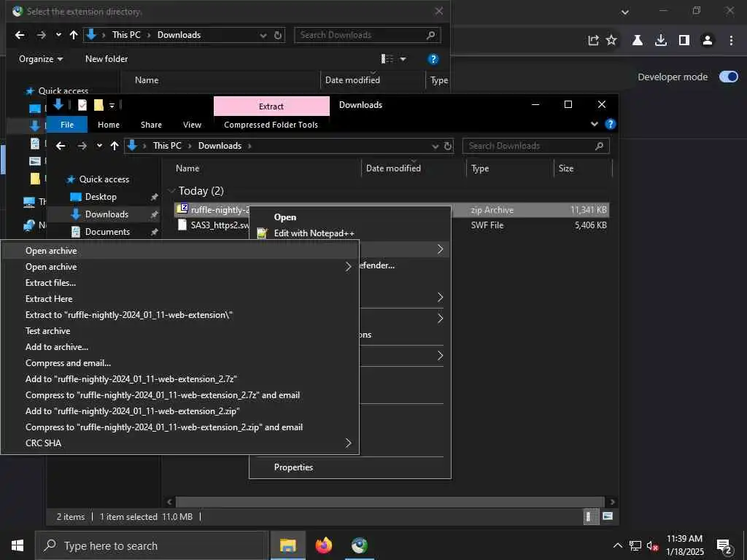This screenshot has height=560, width=747.
Task: Click Chrome tab search chevron
Action: 625,12
